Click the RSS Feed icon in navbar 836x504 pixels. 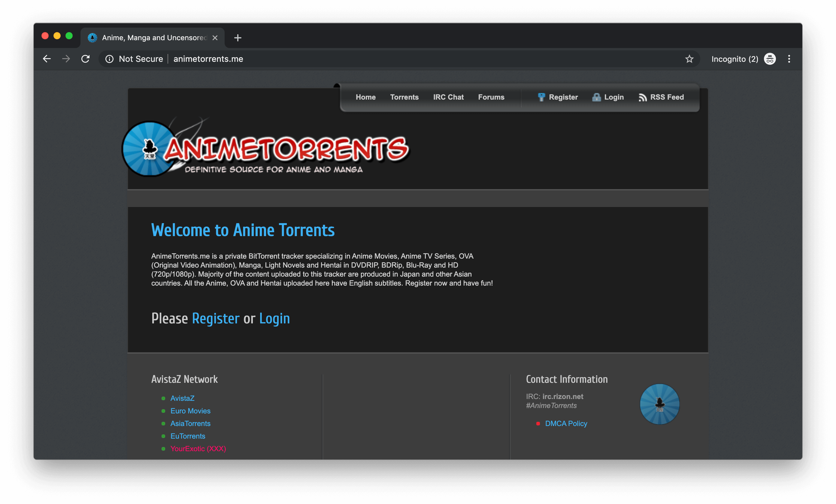click(642, 97)
